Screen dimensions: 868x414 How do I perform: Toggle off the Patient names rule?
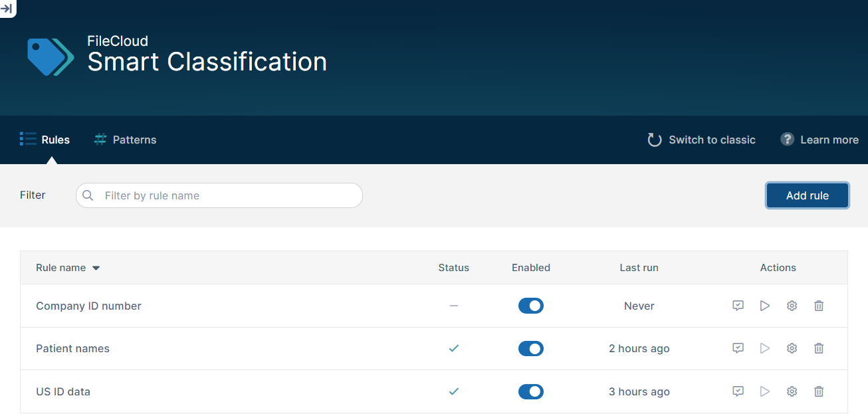530,348
